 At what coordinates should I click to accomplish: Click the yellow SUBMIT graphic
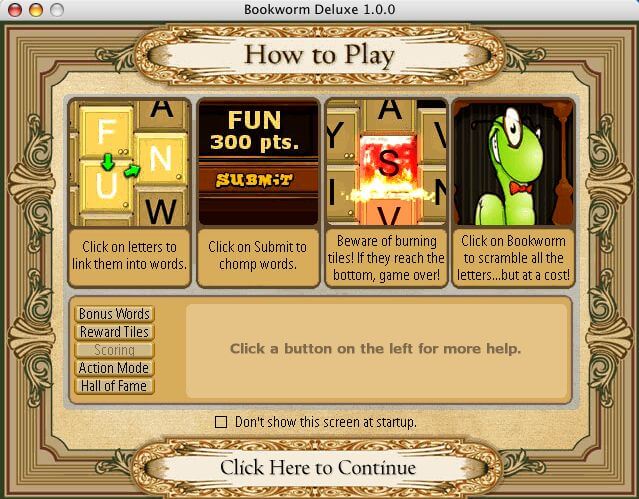[x=254, y=180]
